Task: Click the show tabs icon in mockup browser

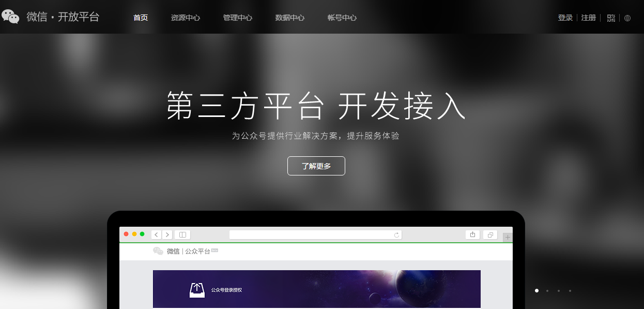Action: 490,235
